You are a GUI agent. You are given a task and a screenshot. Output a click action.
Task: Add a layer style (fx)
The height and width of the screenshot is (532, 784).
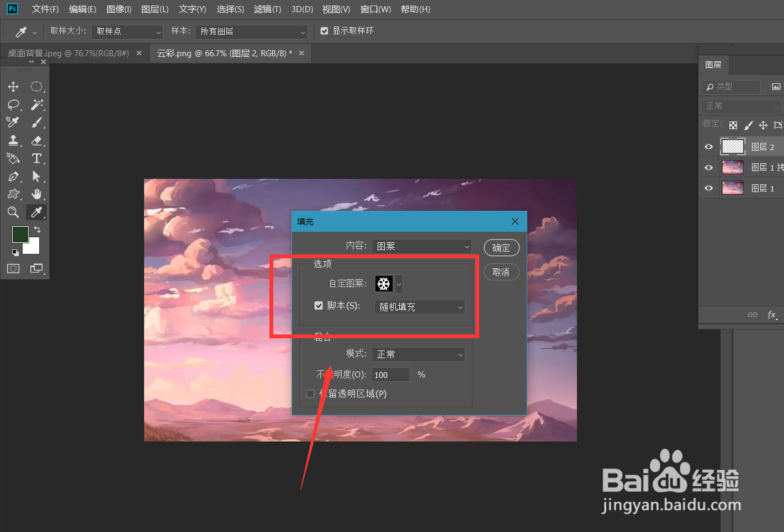(772, 315)
